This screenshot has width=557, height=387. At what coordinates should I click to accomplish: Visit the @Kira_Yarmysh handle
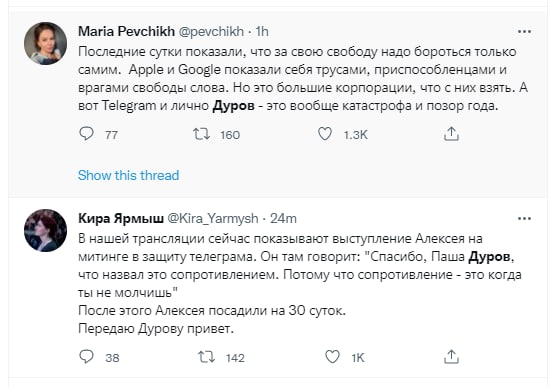click(x=213, y=219)
